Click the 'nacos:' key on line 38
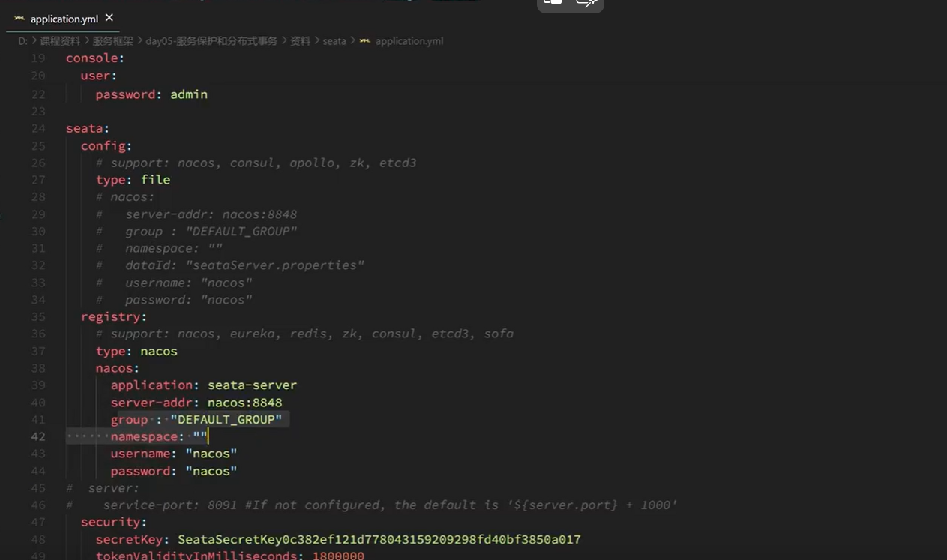Screen dimensions: 947x560 [x=118, y=368]
